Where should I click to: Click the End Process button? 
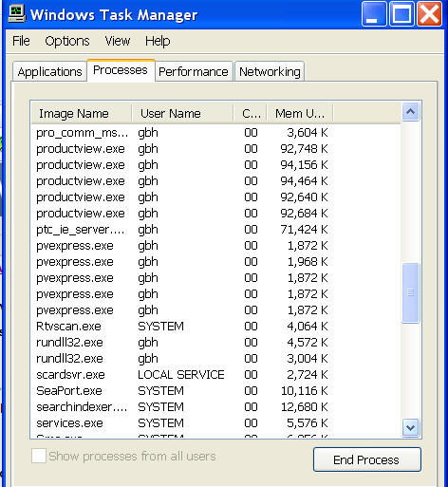(x=367, y=459)
